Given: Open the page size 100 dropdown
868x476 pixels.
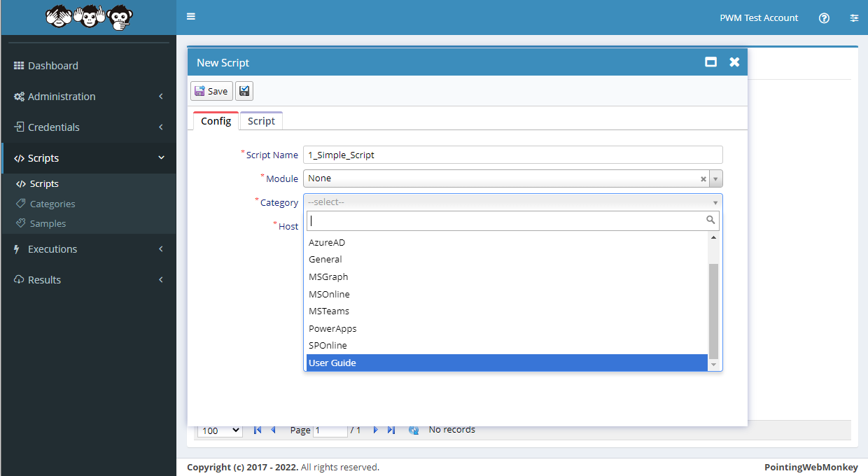Looking at the screenshot, I should (220, 430).
